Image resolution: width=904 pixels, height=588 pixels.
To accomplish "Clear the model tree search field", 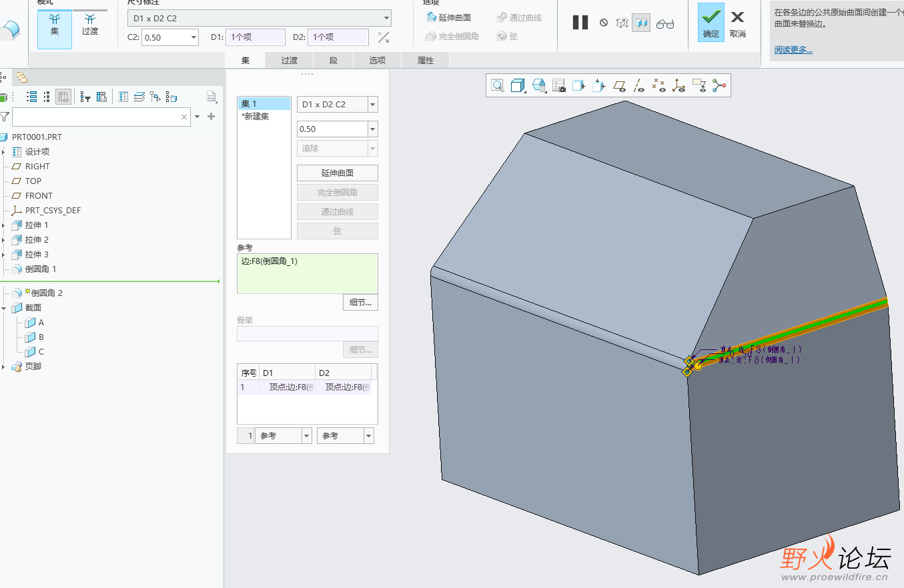I will [184, 117].
